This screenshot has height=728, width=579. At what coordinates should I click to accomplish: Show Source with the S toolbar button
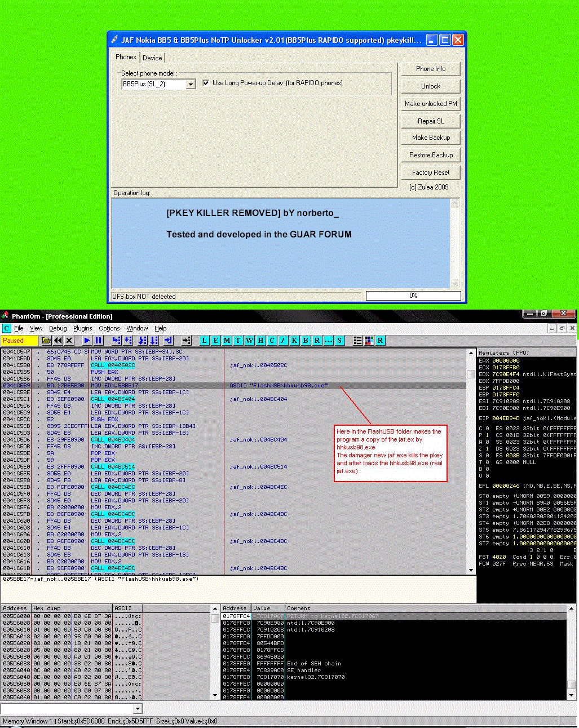(339, 341)
